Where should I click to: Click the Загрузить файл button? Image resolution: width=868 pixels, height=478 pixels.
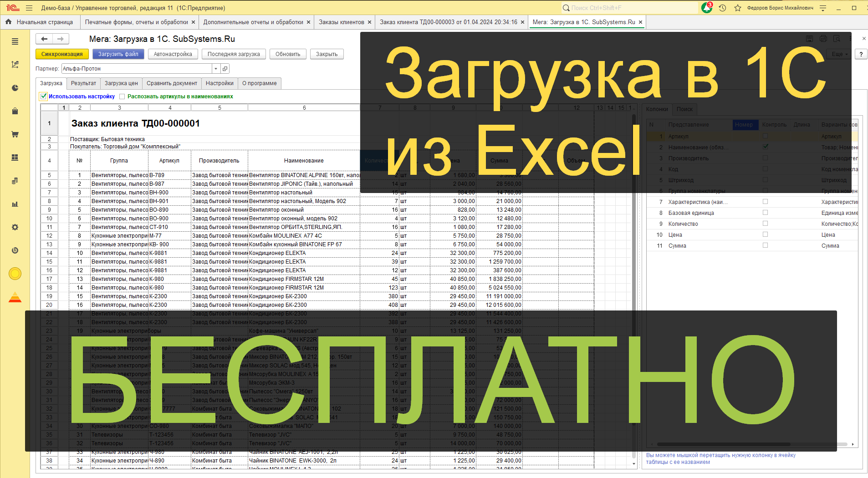118,54
